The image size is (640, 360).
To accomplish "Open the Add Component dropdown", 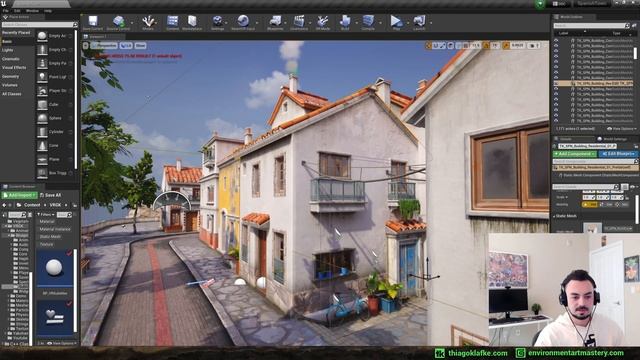I will click(574, 154).
